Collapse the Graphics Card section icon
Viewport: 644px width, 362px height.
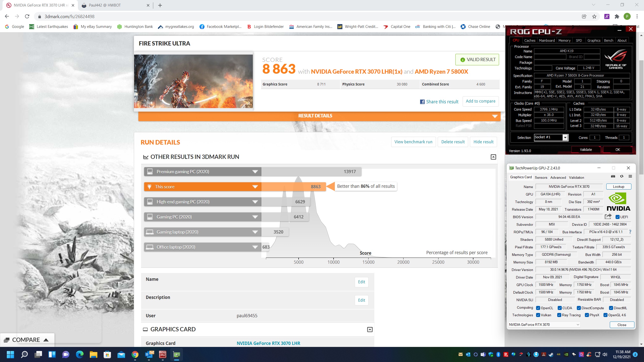(x=370, y=329)
